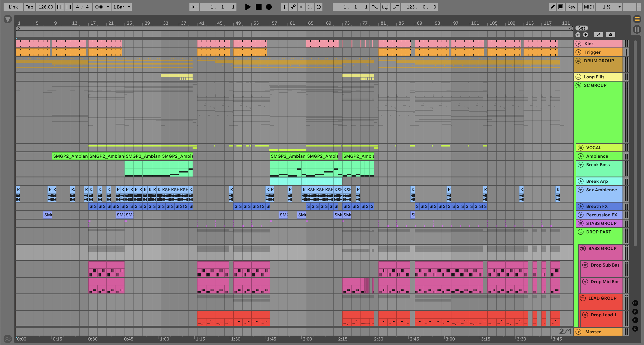Enable Draw Mode pencil icon
The height and width of the screenshot is (345, 644).
coord(552,7)
